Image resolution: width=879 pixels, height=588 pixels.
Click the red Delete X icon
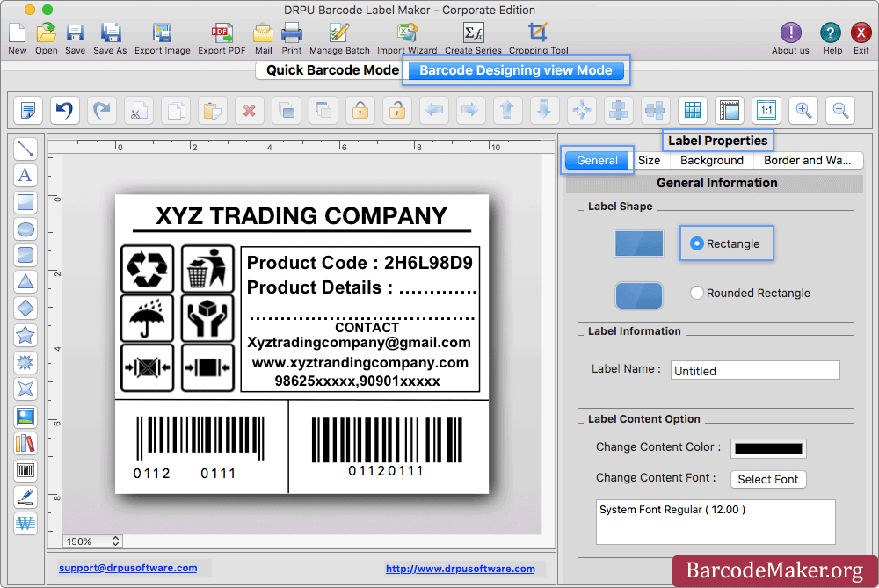[250, 110]
